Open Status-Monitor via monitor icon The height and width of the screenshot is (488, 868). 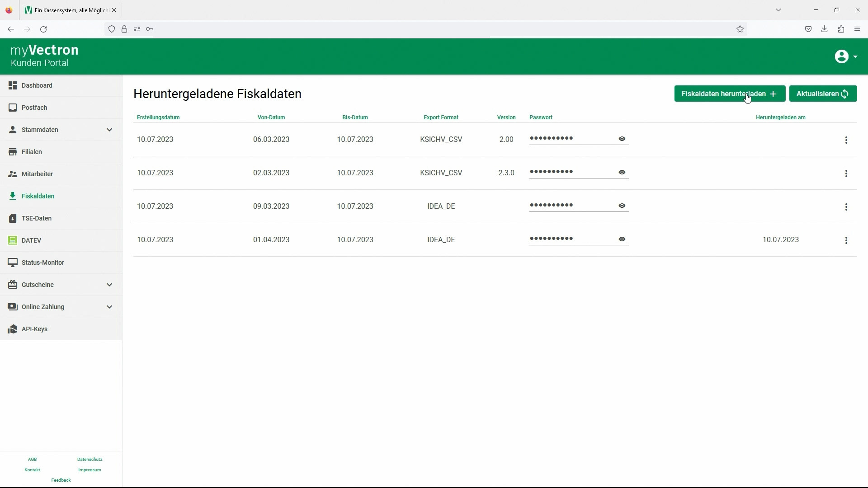13,263
